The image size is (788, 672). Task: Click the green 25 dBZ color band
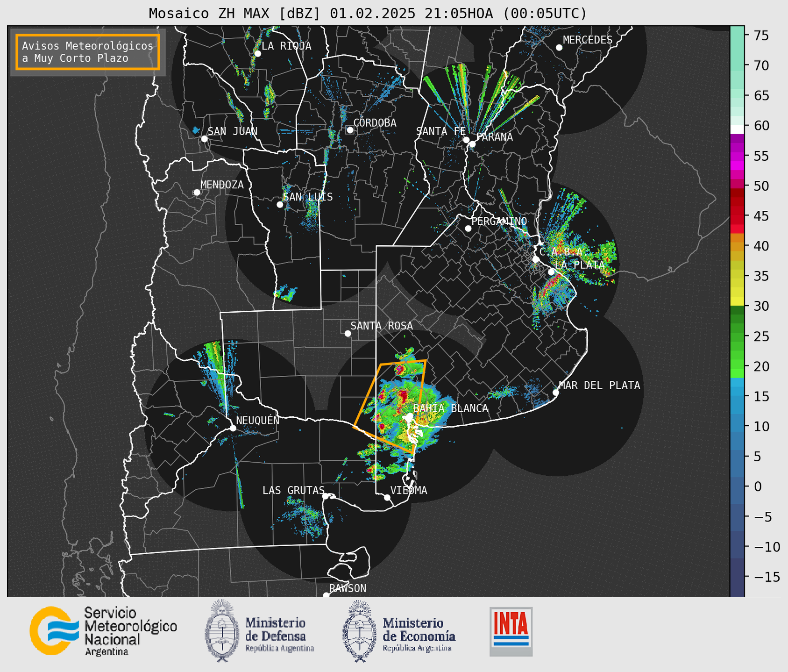737,336
